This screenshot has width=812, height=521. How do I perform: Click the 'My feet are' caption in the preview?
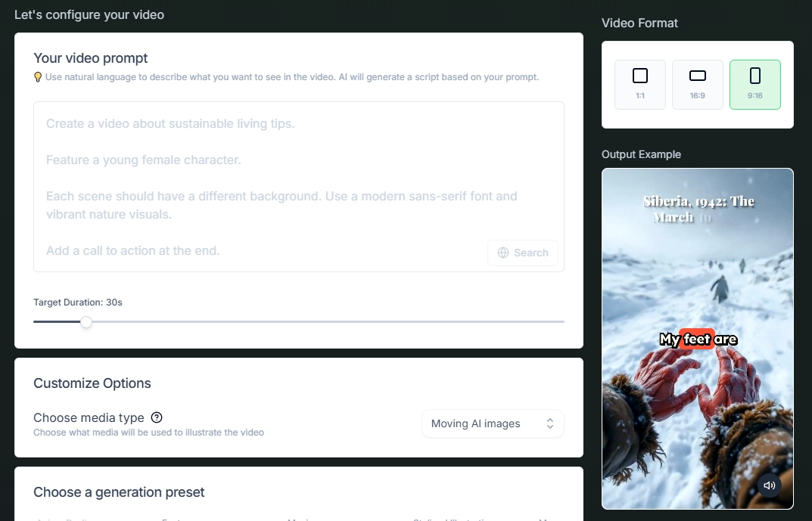[x=698, y=340]
